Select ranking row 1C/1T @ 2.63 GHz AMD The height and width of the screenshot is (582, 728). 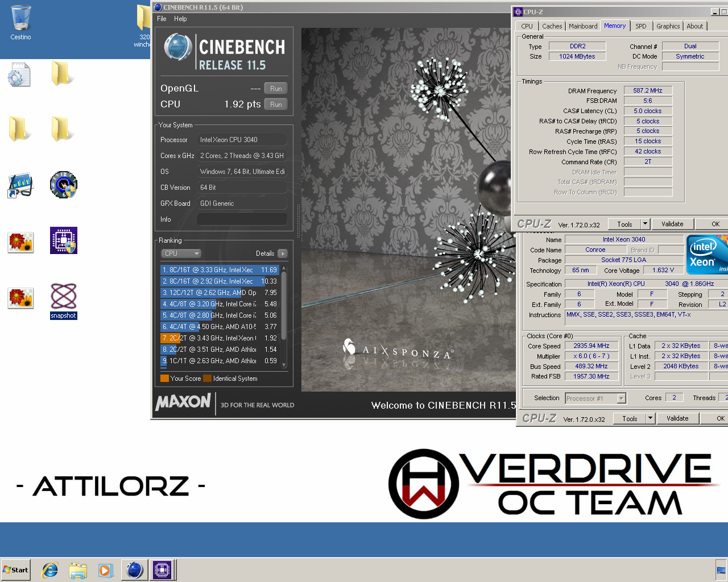click(x=219, y=361)
